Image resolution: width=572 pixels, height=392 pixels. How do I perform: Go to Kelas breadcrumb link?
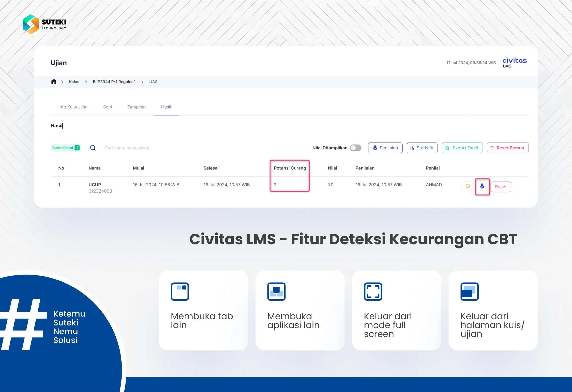pos(74,82)
